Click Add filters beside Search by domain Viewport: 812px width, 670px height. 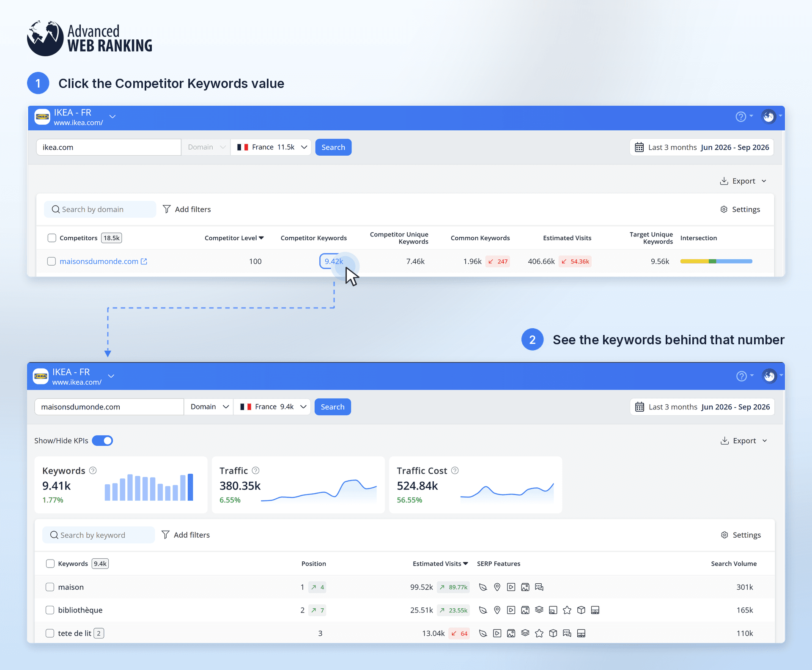(x=187, y=209)
